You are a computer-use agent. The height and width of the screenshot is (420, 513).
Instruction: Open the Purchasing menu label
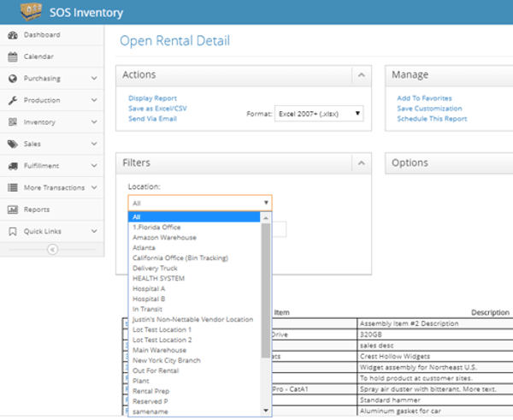42,79
